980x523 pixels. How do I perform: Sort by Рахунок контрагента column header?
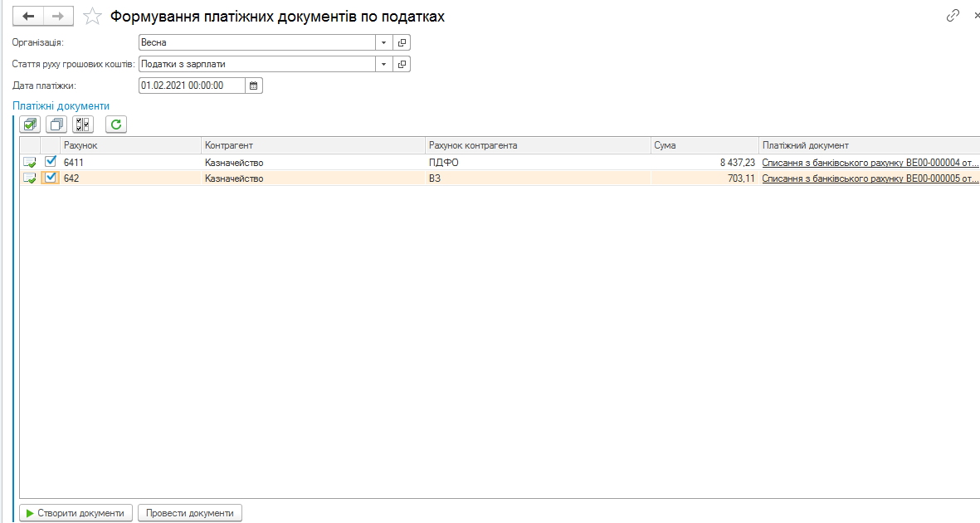(x=538, y=145)
